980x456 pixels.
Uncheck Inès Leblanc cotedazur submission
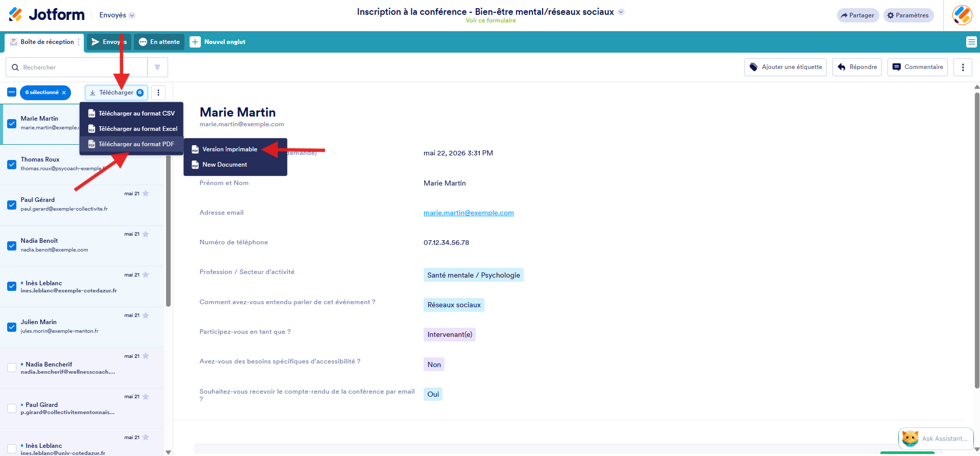click(x=12, y=286)
